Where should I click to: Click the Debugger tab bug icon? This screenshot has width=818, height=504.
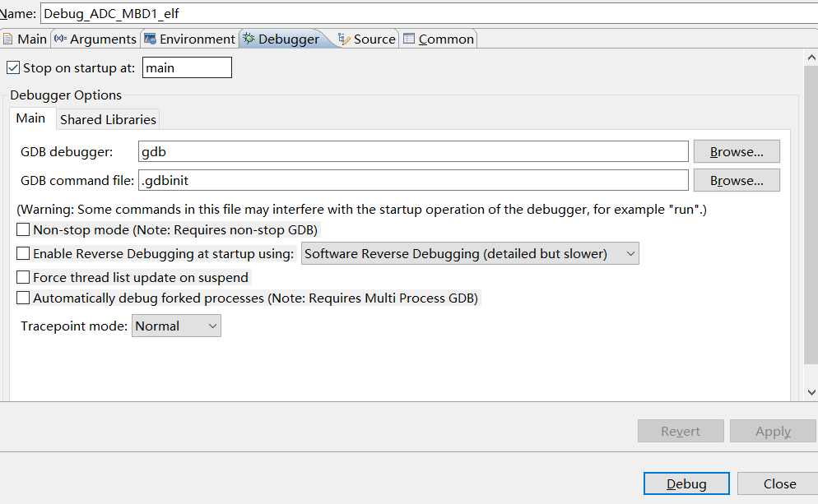249,39
